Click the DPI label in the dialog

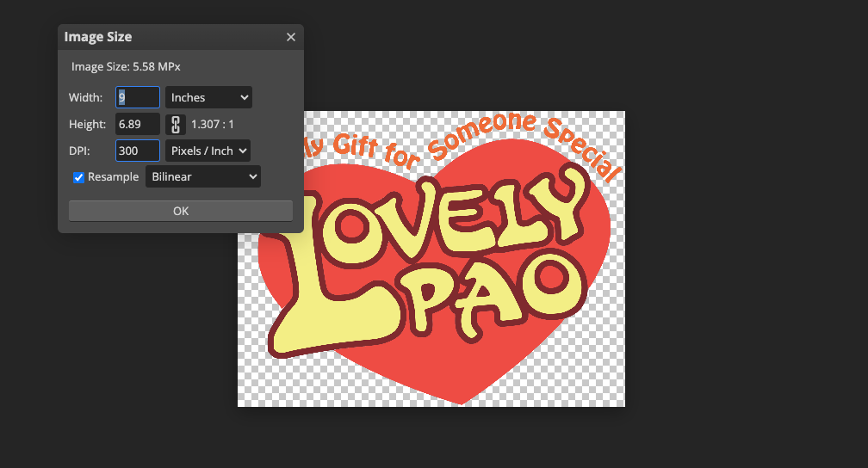click(80, 151)
